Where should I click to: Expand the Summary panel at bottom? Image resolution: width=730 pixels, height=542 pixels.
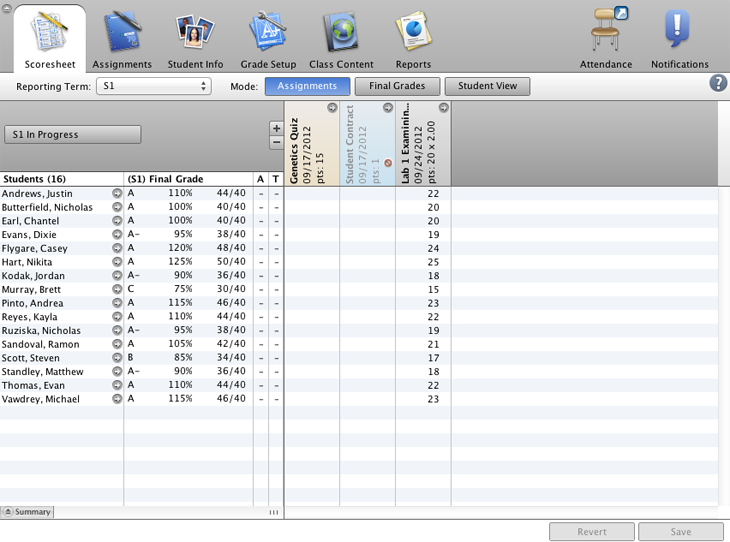[x=27, y=512]
